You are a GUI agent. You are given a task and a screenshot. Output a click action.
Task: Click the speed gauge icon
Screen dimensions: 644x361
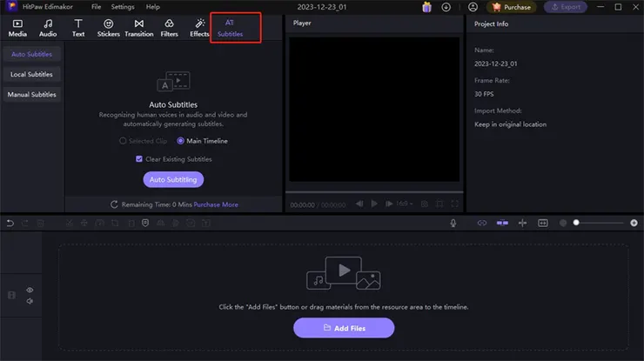point(99,223)
